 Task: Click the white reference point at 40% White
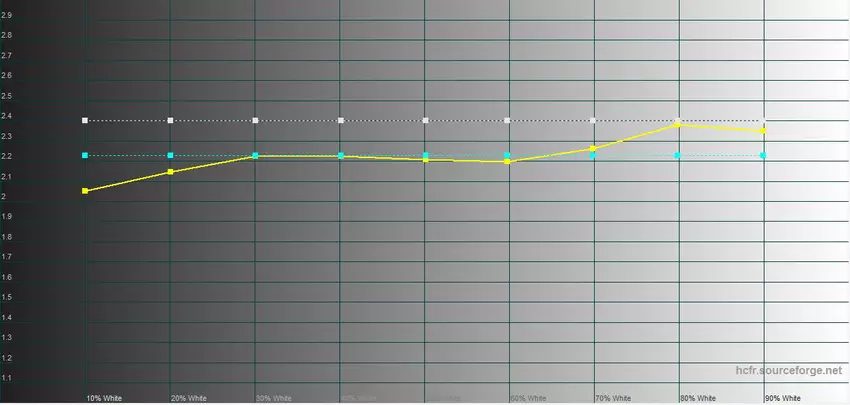pos(341,120)
